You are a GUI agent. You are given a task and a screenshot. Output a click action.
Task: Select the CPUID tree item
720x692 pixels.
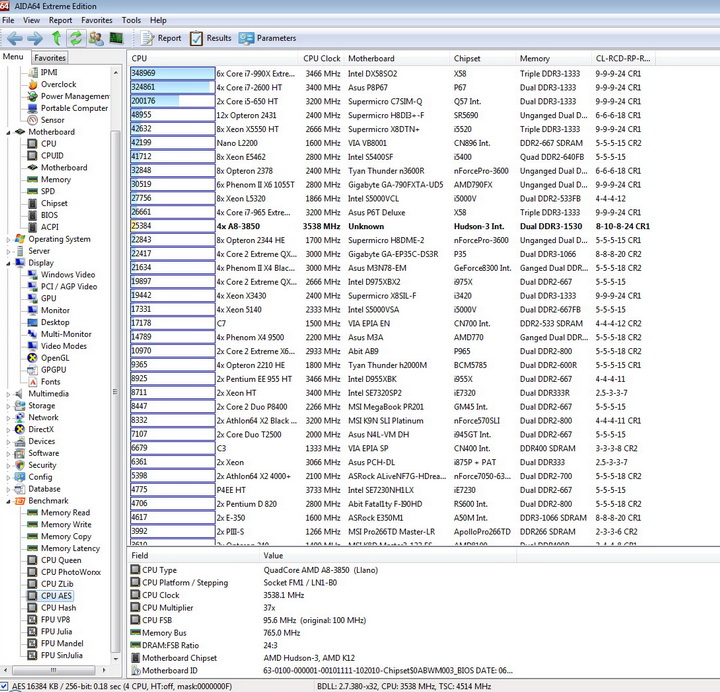point(46,156)
